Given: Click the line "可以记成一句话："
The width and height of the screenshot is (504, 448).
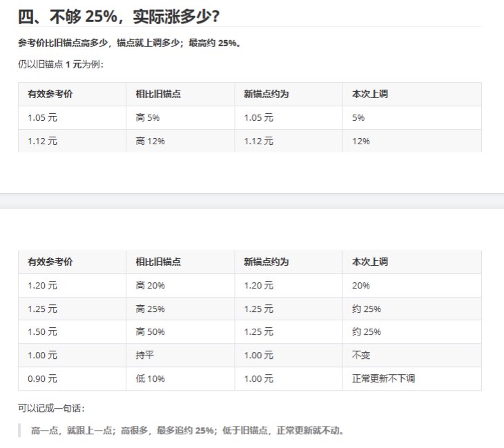Looking at the screenshot, I should pyautogui.click(x=51, y=408).
